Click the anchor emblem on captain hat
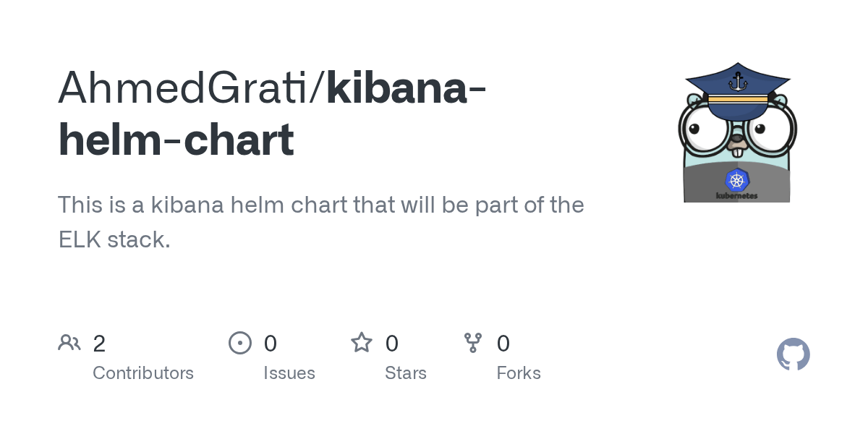The image size is (868, 434). 737,80
